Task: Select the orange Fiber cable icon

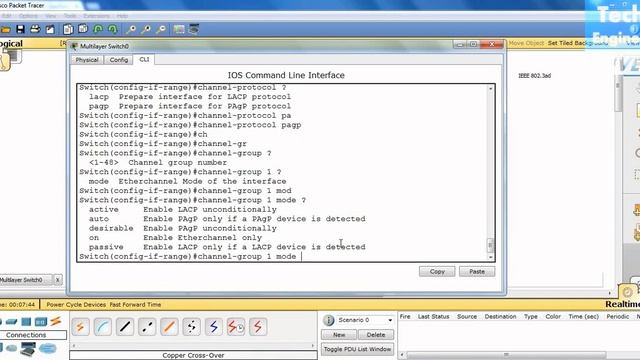Action: click(x=169, y=327)
